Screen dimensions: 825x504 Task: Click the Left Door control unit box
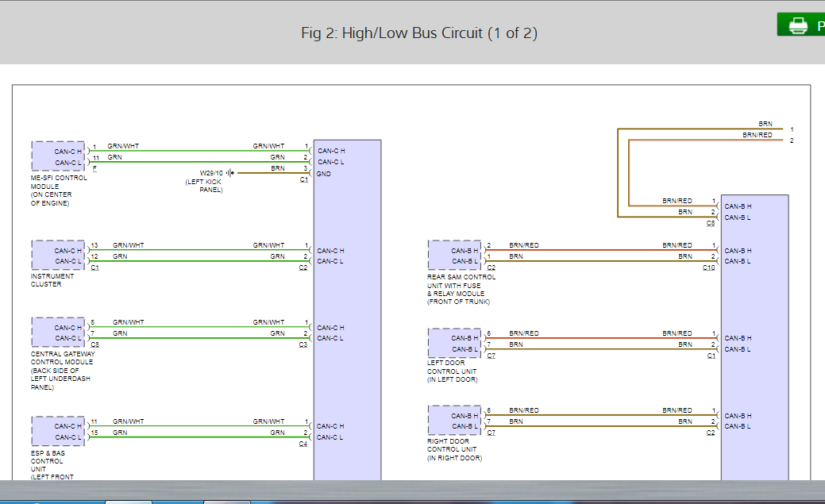point(455,343)
